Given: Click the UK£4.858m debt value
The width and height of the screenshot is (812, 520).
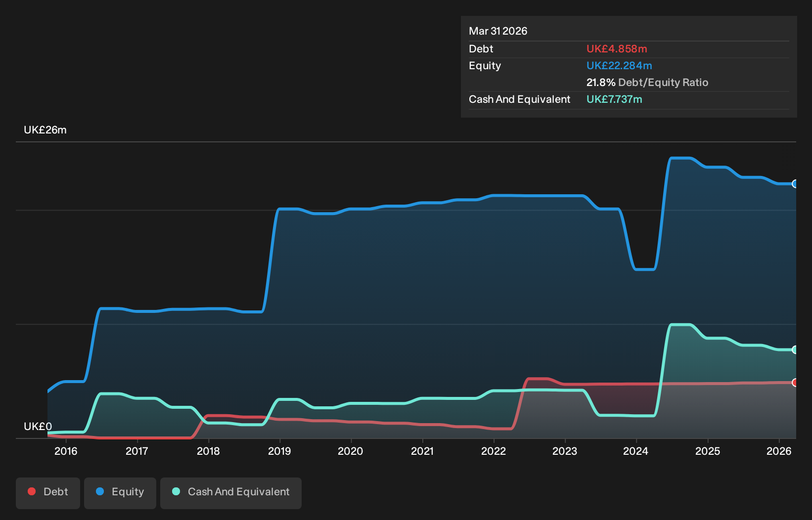Looking at the screenshot, I should pyautogui.click(x=617, y=49).
